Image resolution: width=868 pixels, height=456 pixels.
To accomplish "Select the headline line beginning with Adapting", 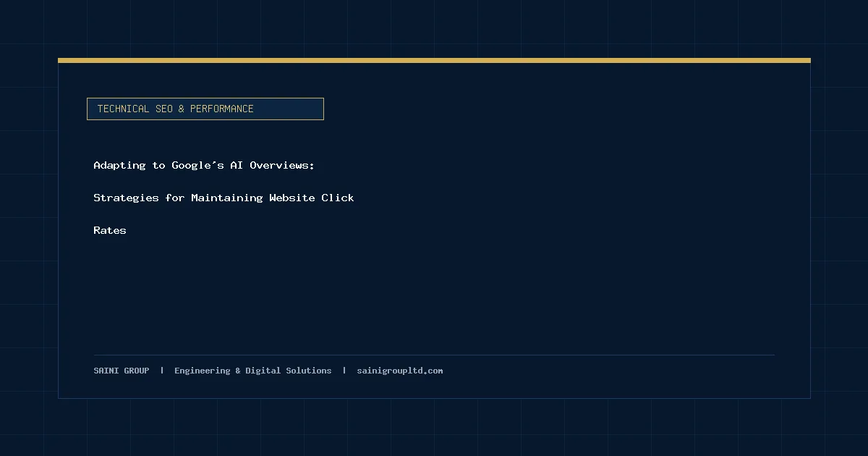I will pyautogui.click(x=204, y=165).
